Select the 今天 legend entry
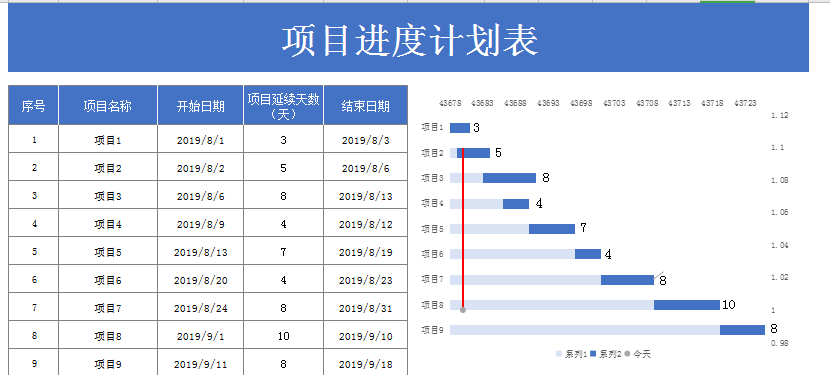830x375 pixels. coord(637,354)
